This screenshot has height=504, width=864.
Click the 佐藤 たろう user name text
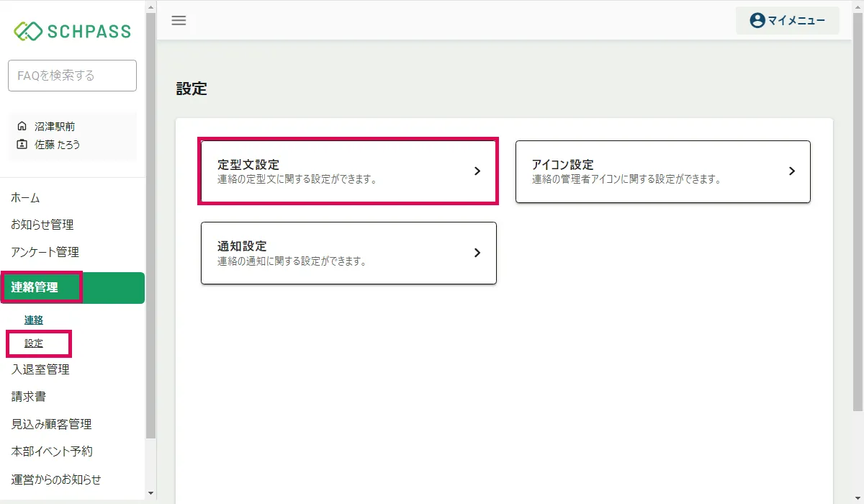click(58, 144)
